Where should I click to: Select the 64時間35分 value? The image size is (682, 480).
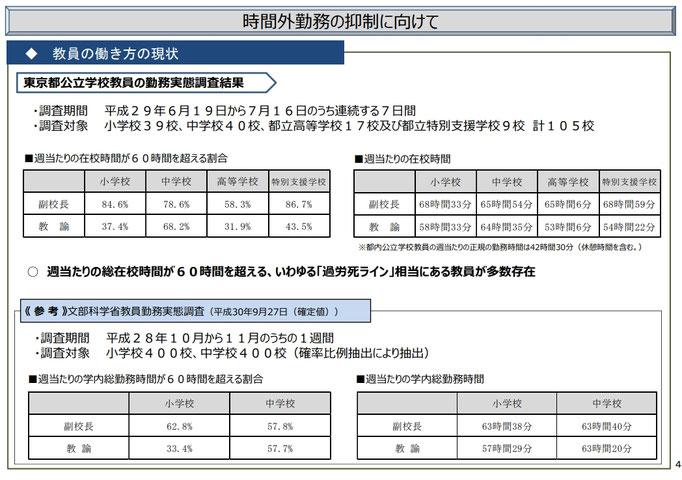[507, 227]
